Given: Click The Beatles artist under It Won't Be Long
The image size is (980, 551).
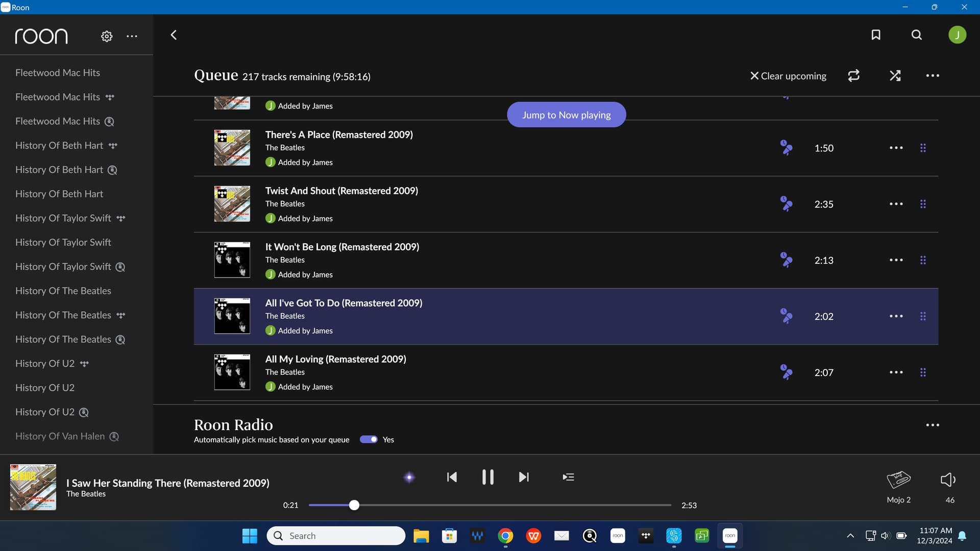Looking at the screenshot, I should (x=285, y=260).
